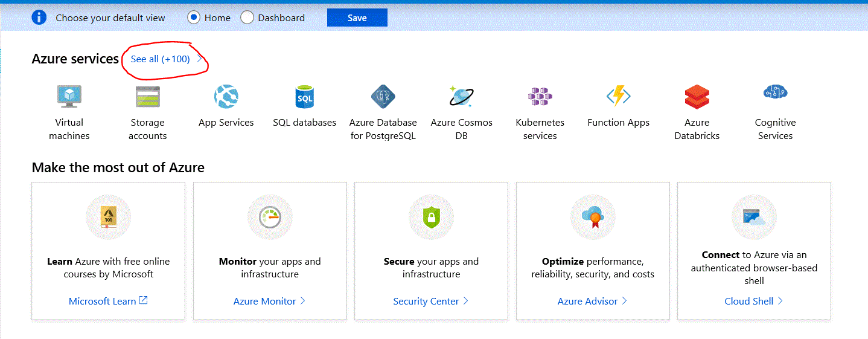
Task: Launch Cloud Shell from its link
Action: pyautogui.click(x=753, y=301)
